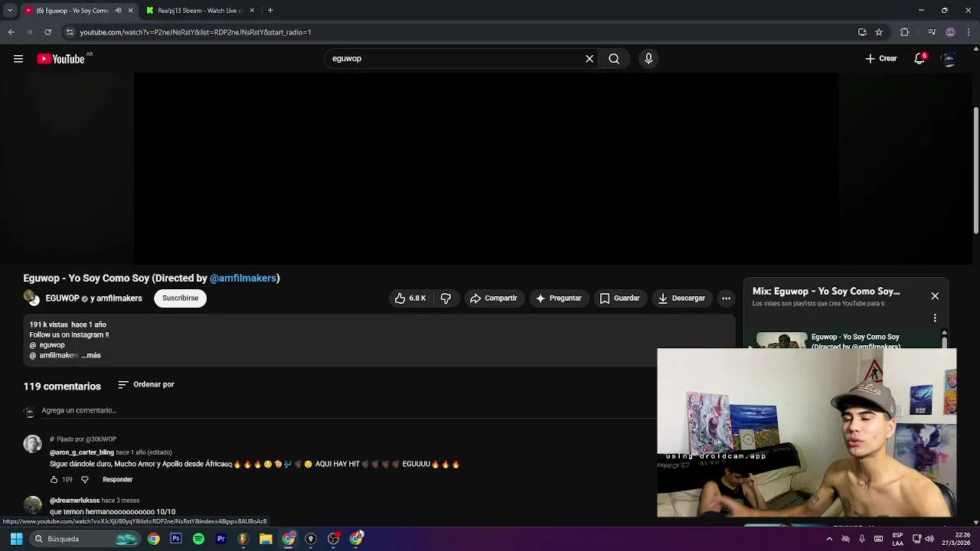Open Mix playlist three-dot options
The height and width of the screenshot is (551, 980).
pos(935,318)
